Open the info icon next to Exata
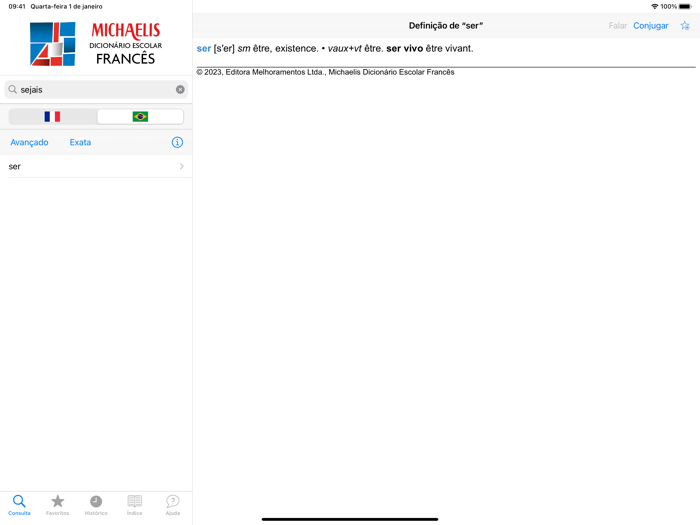Screen dimensions: 700x525 point(177,142)
